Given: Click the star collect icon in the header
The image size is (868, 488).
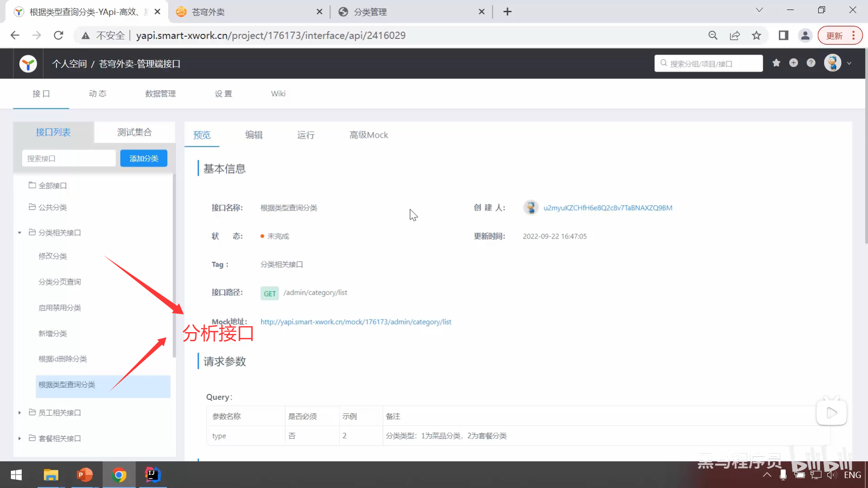Looking at the screenshot, I should point(776,63).
